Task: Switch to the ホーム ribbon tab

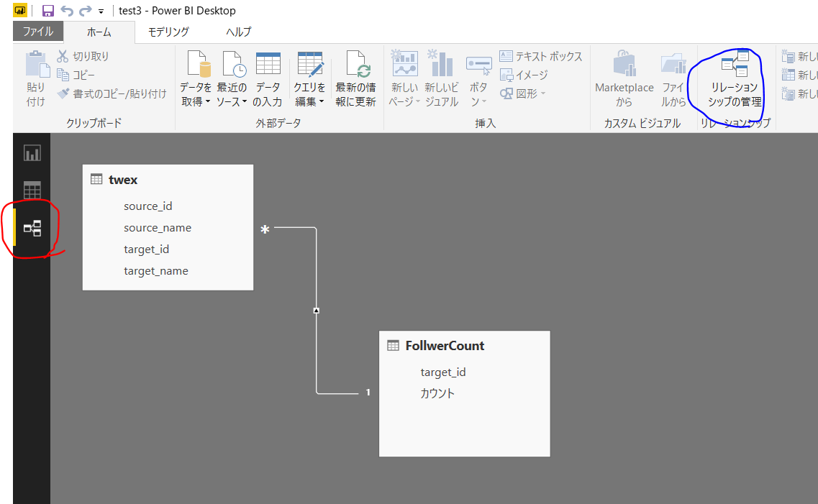Action: coord(99,32)
